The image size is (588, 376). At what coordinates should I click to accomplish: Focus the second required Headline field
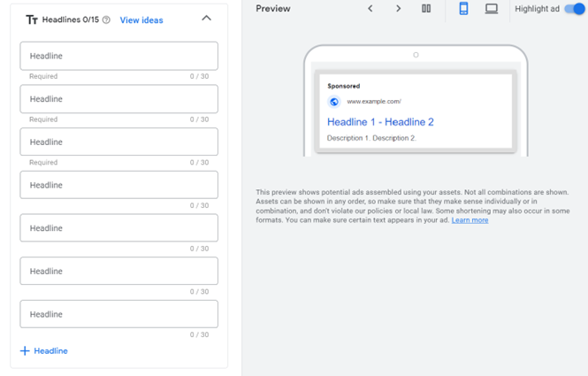point(118,99)
